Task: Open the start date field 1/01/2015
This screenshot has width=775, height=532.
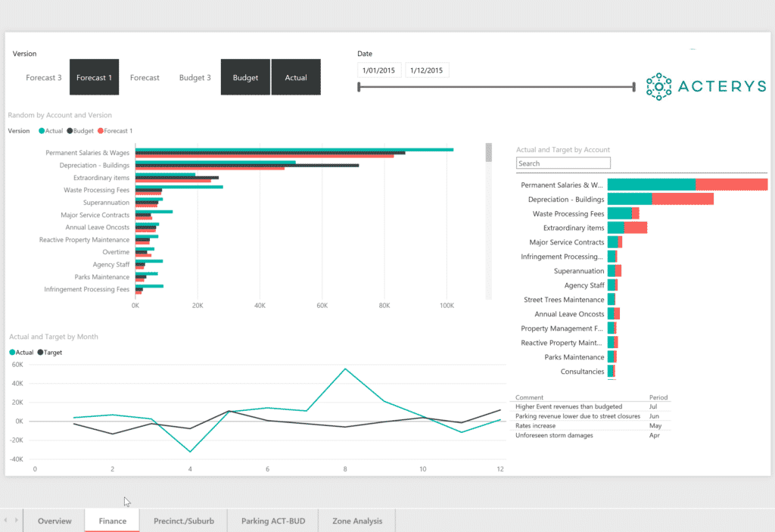Action: click(379, 70)
